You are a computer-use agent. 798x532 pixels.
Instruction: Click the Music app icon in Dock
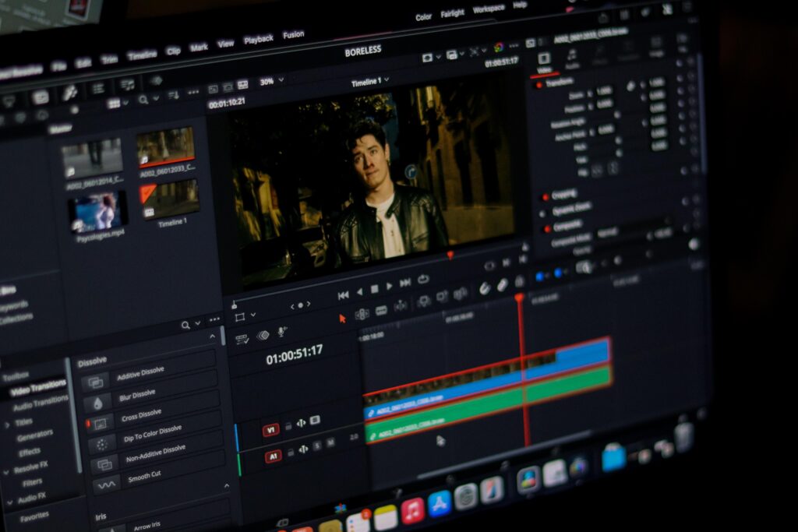click(x=412, y=510)
